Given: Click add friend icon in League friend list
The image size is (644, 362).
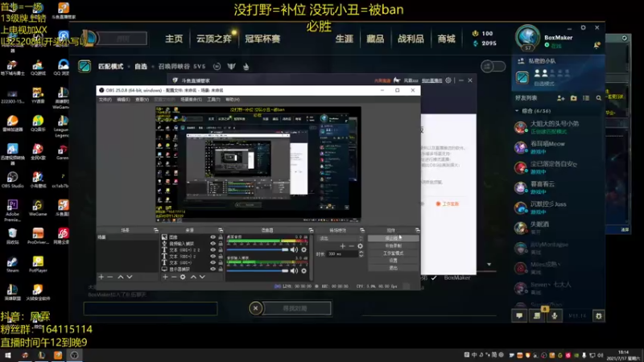Looking at the screenshot, I should (560, 98).
